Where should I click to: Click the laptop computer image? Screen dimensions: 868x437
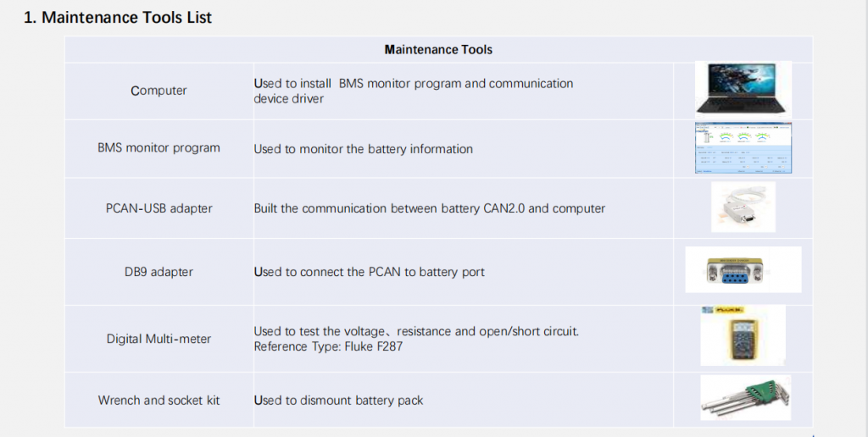tap(743, 90)
